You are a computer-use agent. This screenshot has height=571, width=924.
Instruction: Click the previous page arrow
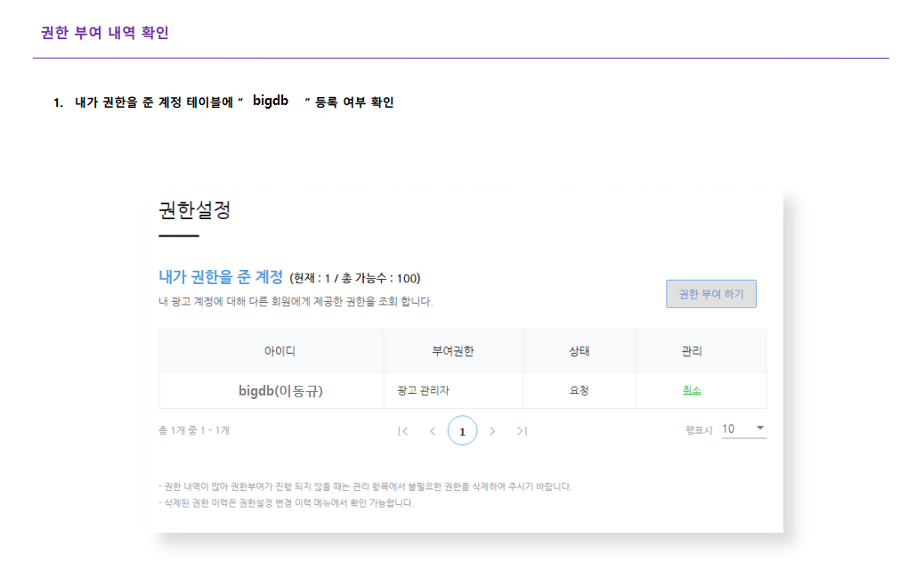433,431
